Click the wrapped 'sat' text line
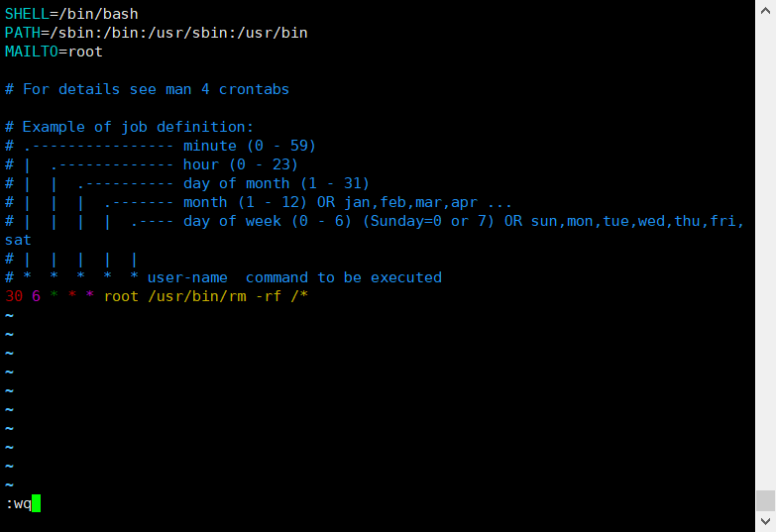This screenshot has height=532, width=776. pyautogui.click(x=18, y=240)
